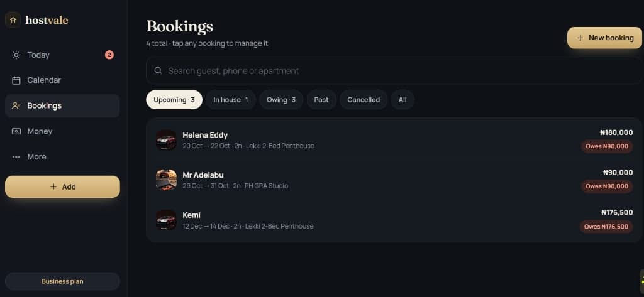Open the Calendar page
This screenshot has width=644, height=297.
pyautogui.click(x=62, y=80)
